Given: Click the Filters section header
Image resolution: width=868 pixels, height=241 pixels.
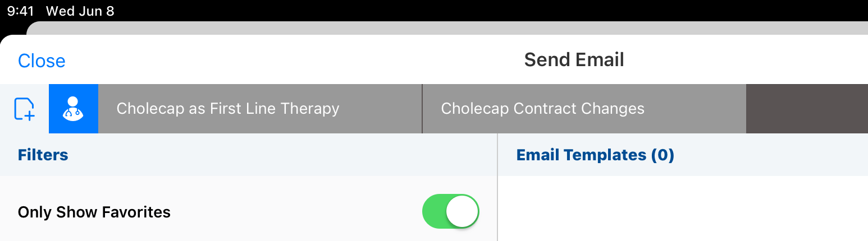Looking at the screenshot, I should tap(43, 155).
